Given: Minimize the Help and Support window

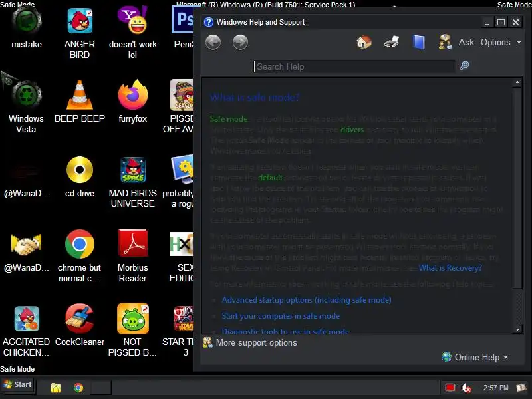Looking at the screenshot, I should pyautogui.click(x=487, y=22).
